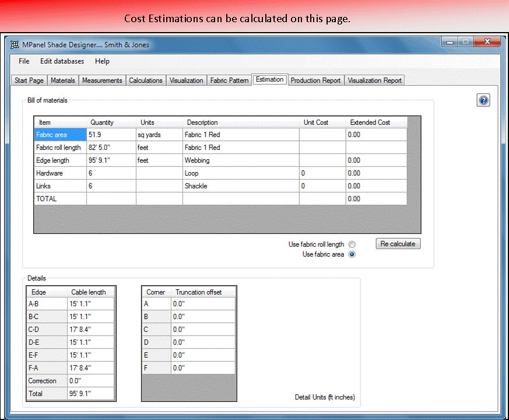Viewport: 509px width, 420px height.
Task: Click the Extended Cost cell in TOTAL row
Action: click(x=376, y=199)
